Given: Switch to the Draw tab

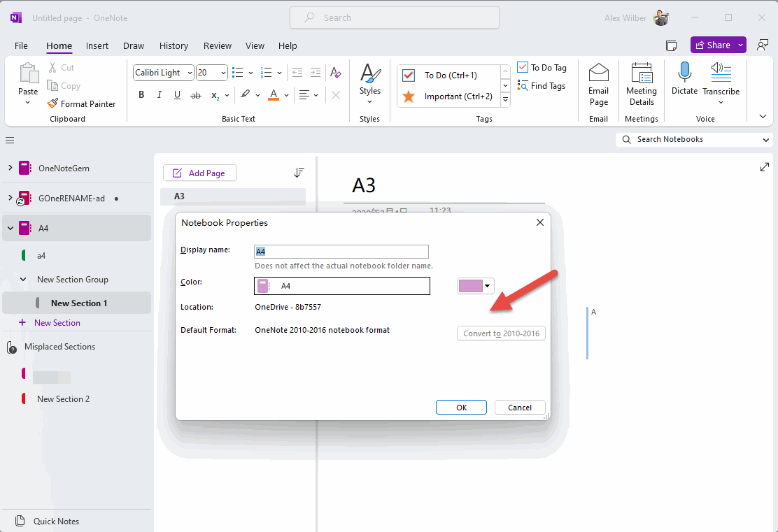Looking at the screenshot, I should tap(133, 46).
